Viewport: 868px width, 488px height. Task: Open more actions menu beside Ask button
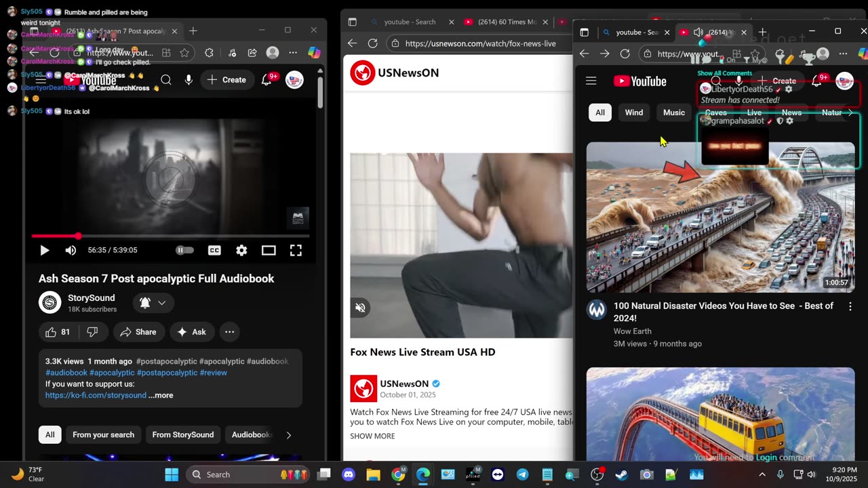[x=229, y=332]
